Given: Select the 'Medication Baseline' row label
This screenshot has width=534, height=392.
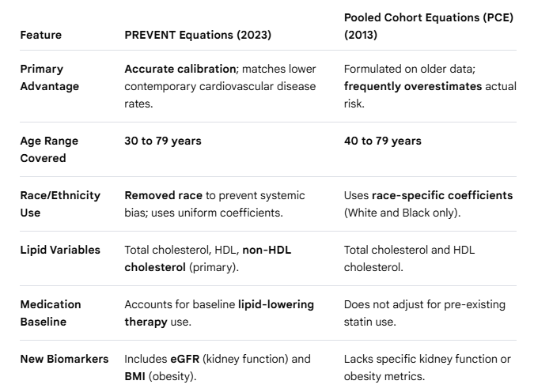Looking at the screenshot, I should (x=51, y=313).
